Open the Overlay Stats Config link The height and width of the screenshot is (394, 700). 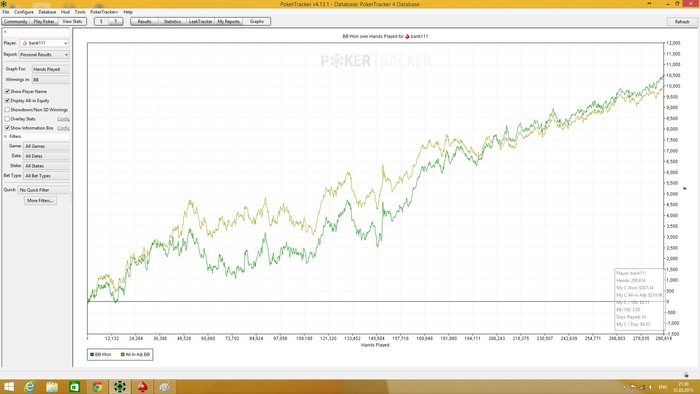[63, 119]
